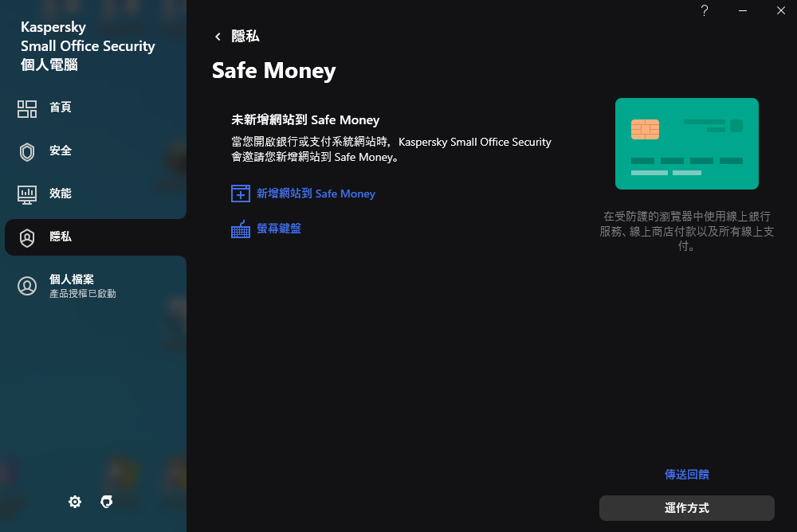Open the 螢幕鍵盤 on-screen keyboard link
This screenshot has height=532, width=797.
(279, 229)
